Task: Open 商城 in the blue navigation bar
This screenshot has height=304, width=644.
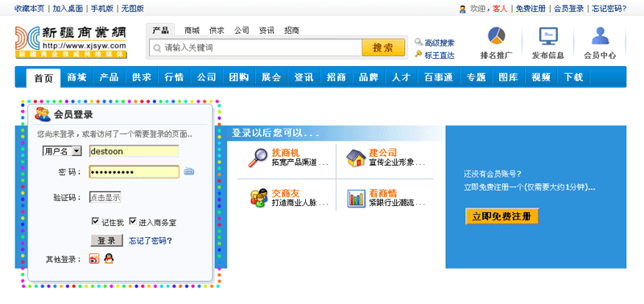Action: pos(76,77)
